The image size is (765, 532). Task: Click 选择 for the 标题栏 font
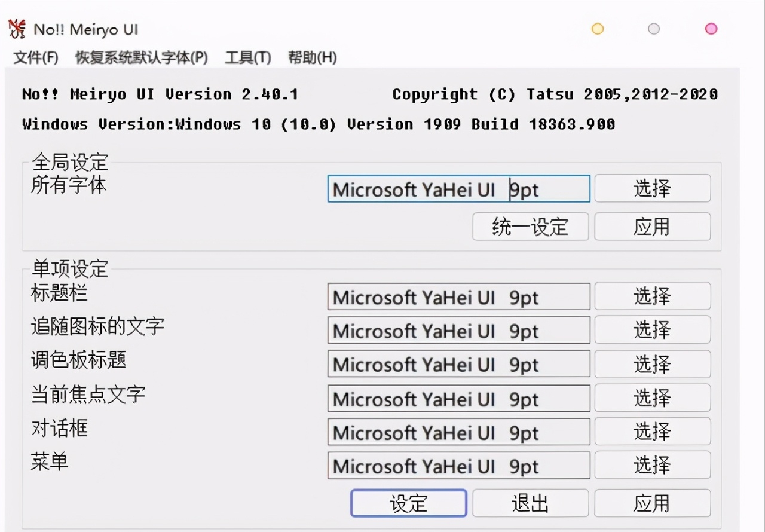[x=651, y=296]
